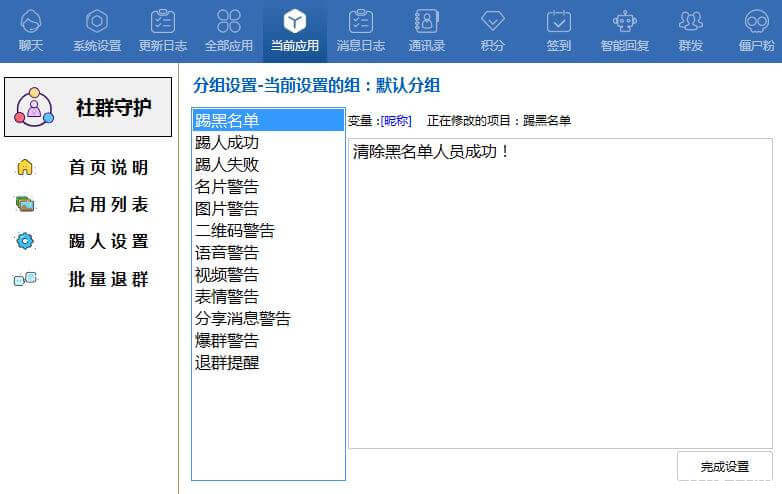Select 启用列表 in the sidebar
The width and height of the screenshot is (782, 494).
108,205
